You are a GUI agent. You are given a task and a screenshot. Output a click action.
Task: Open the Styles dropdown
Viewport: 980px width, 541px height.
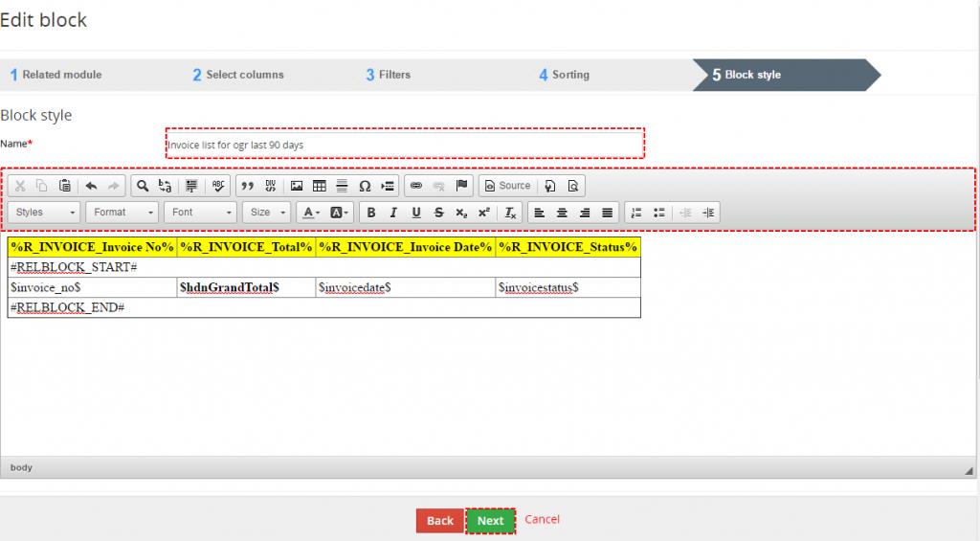click(45, 213)
